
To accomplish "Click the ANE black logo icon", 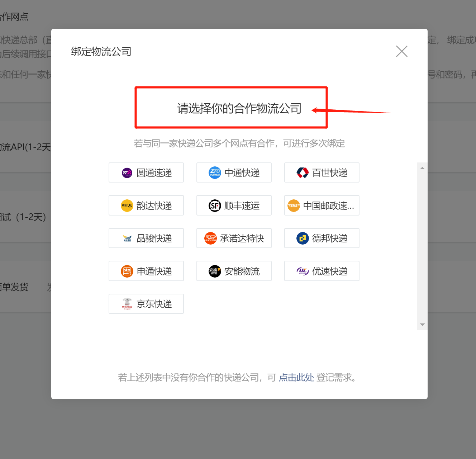I will [215, 271].
